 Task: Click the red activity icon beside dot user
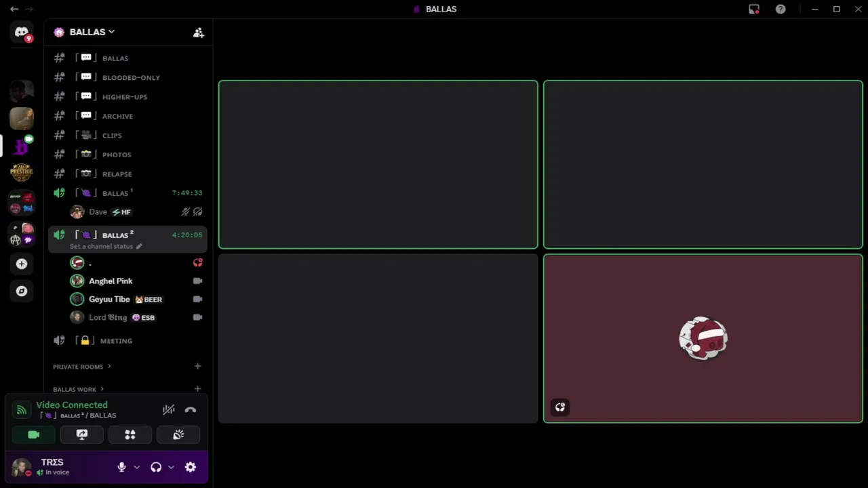197,262
